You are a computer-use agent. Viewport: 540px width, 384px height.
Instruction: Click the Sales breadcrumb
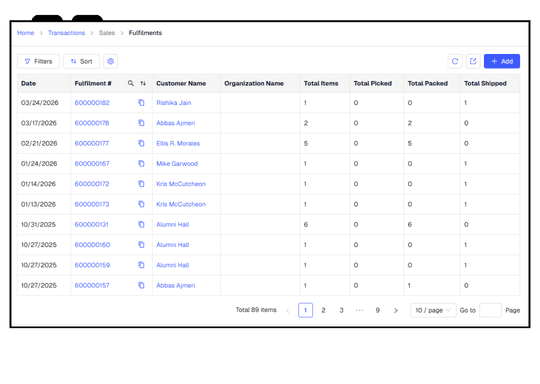(107, 33)
